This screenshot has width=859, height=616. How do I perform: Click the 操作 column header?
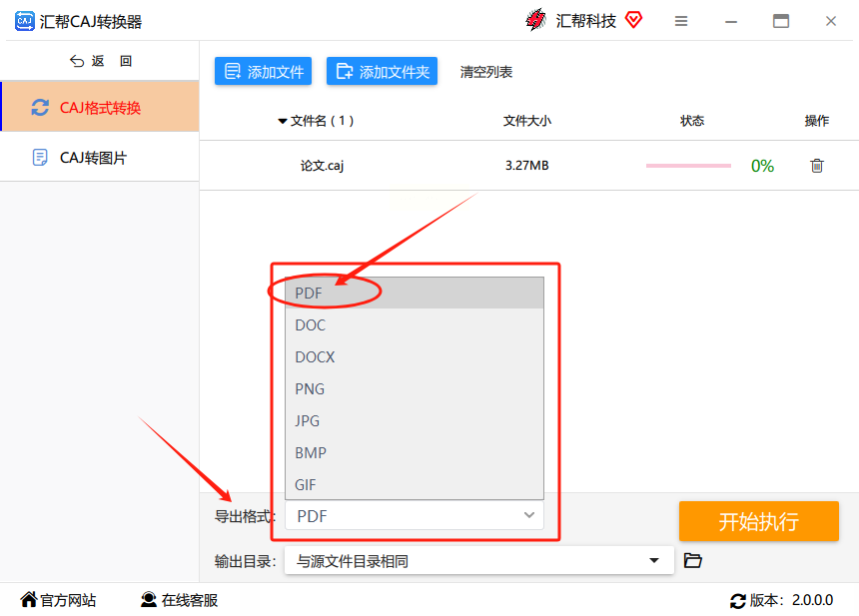click(816, 121)
